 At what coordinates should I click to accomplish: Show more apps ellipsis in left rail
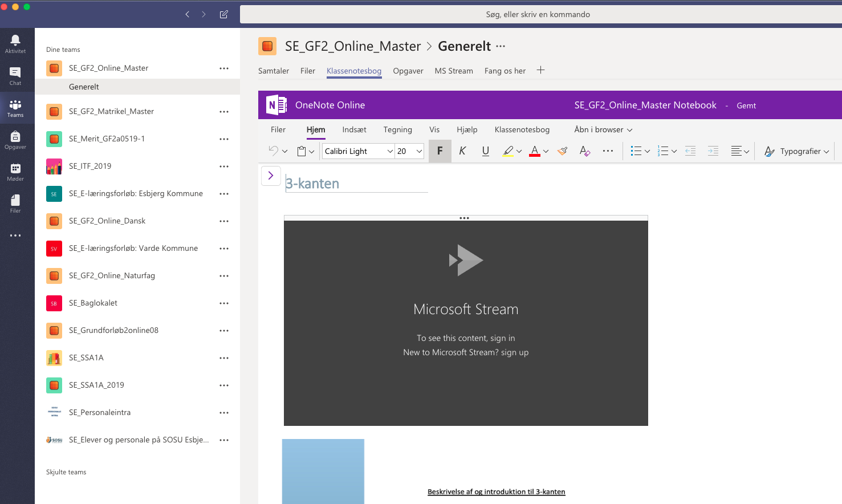(15, 235)
